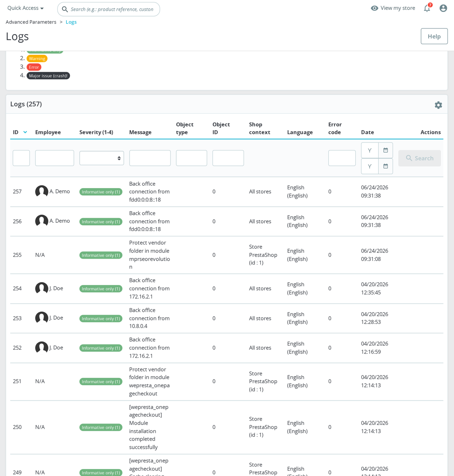Click J. Doe avatar in log 253

point(42,318)
